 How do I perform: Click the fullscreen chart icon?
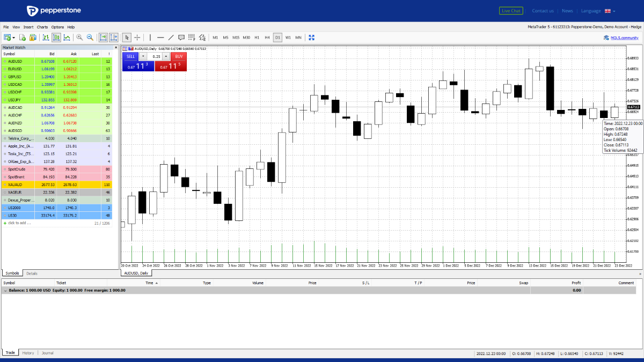tap(311, 38)
